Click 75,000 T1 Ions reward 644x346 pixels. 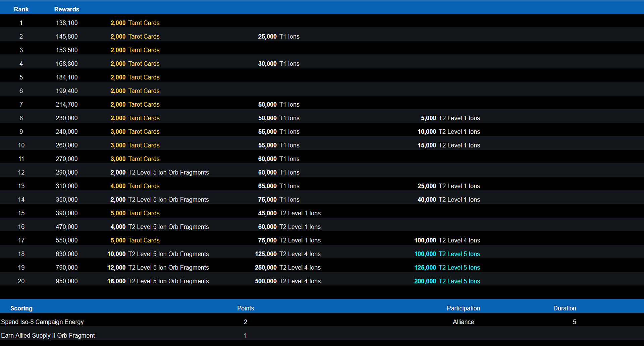[x=279, y=199]
